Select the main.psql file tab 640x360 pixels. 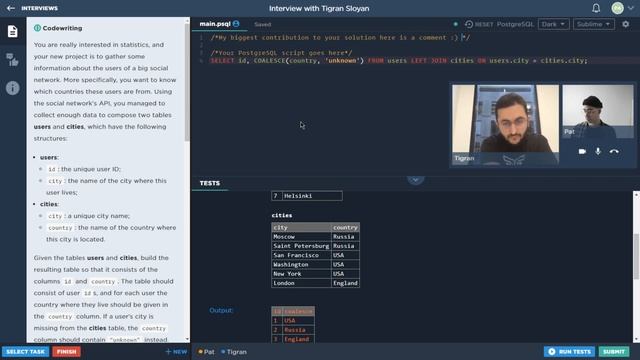click(219, 24)
